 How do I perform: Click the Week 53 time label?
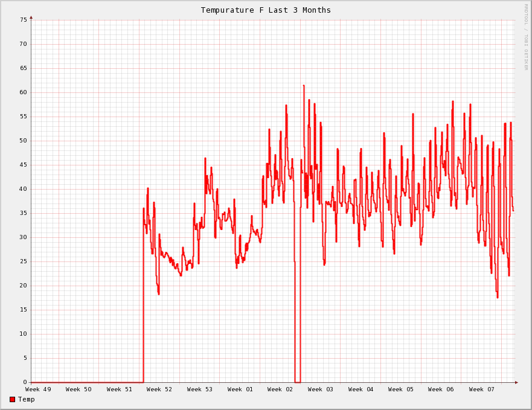pos(200,389)
